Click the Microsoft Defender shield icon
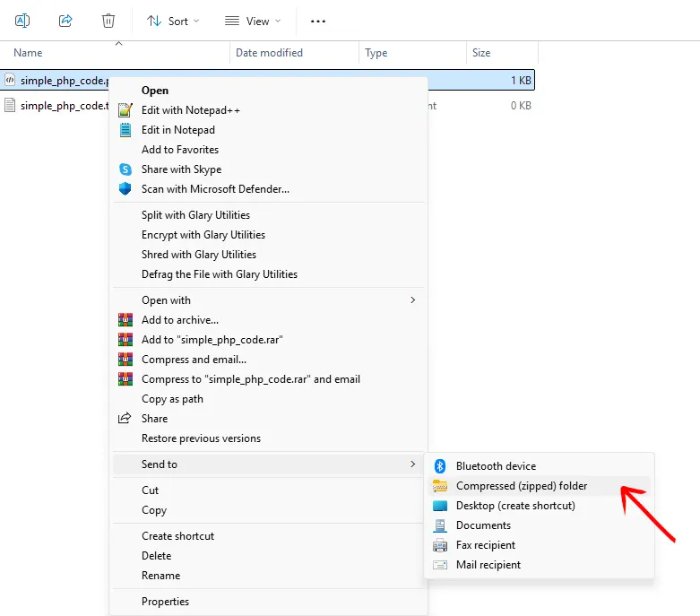The image size is (700, 616). coord(125,189)
